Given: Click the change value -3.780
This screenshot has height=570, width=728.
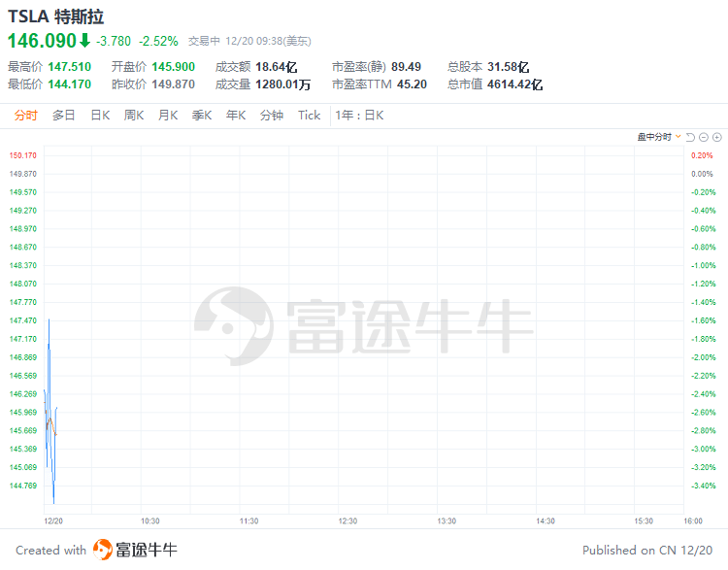Looking at the screenshot, I should [x=114, y=42].
